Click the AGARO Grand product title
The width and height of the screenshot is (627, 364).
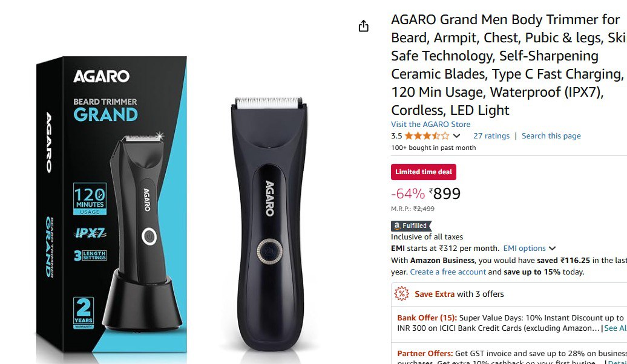(508, 65)
